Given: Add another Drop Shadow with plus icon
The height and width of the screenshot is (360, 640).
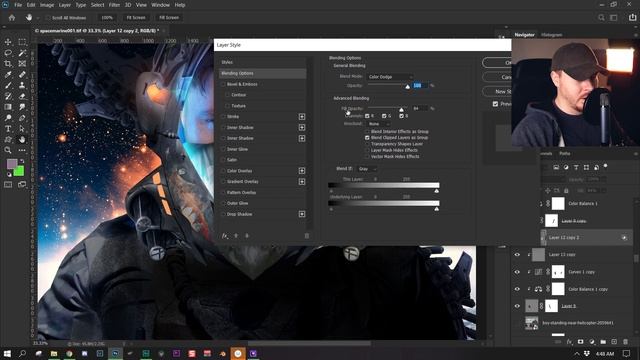Looking at the screenshot, I should pos(302,214).
